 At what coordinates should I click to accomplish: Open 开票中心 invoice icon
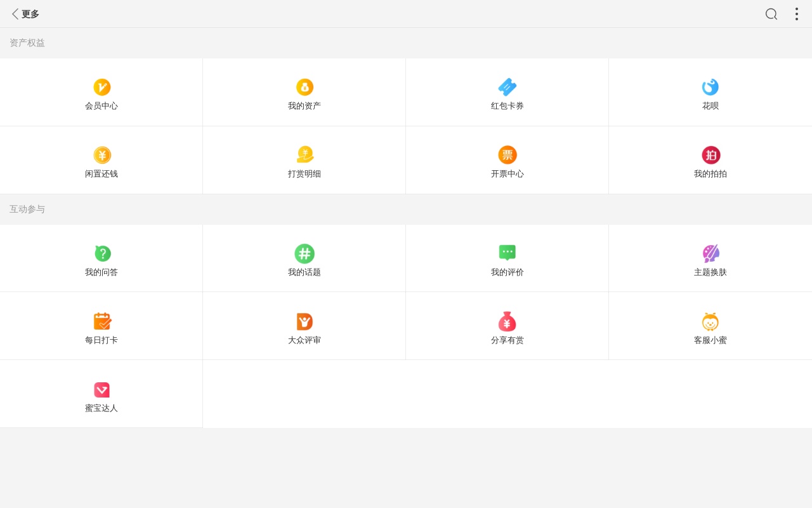point(507,155)
